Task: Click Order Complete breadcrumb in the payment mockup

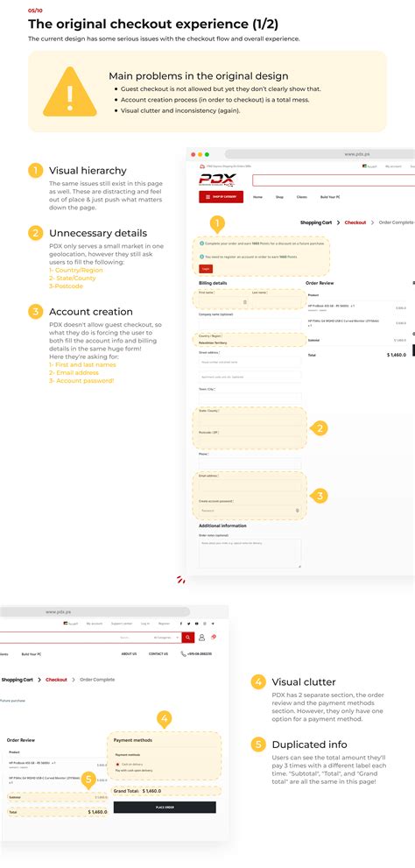Action: (97, 679)
